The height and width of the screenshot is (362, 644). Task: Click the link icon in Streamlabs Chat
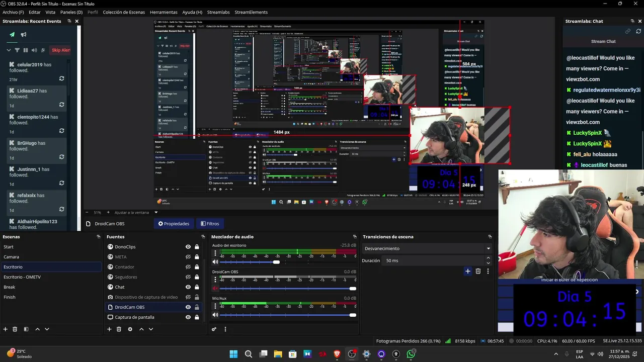click(628, 31)
